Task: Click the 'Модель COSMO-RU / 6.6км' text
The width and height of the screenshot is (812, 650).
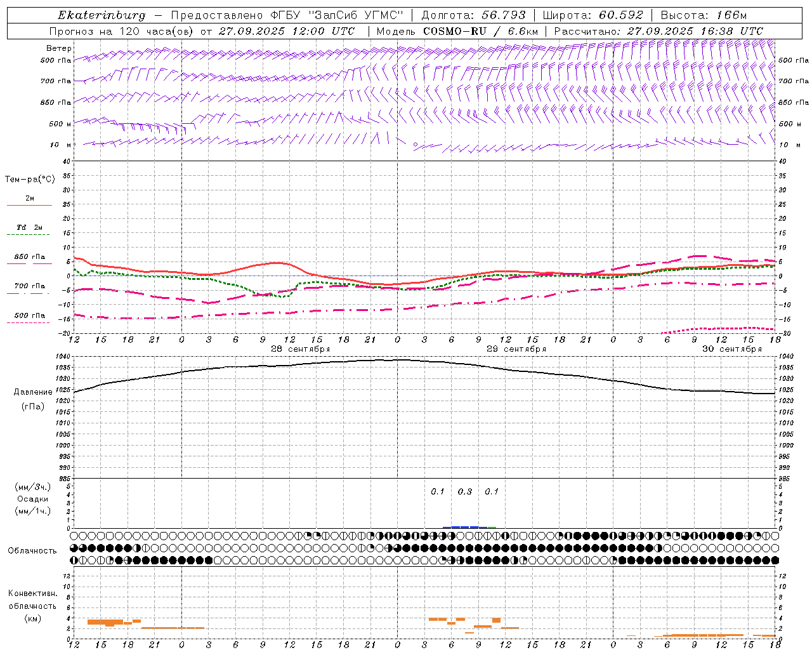Action: pos(457,31)
